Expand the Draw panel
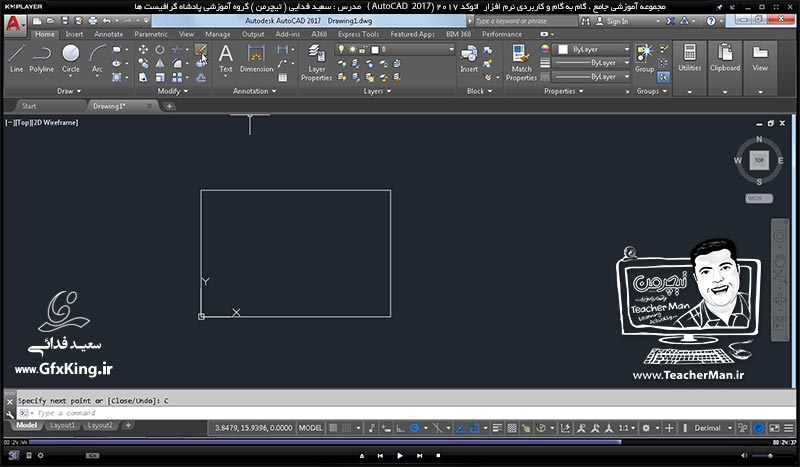The image size is (800, 467). [x=69, y=91]
